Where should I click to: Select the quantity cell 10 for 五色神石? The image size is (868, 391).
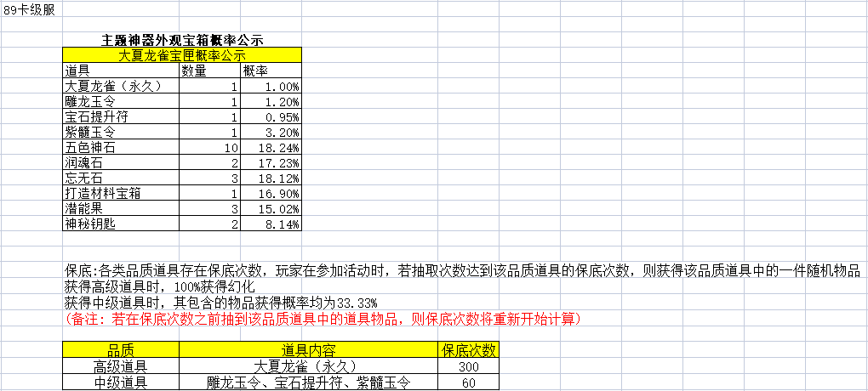point(210,148)
